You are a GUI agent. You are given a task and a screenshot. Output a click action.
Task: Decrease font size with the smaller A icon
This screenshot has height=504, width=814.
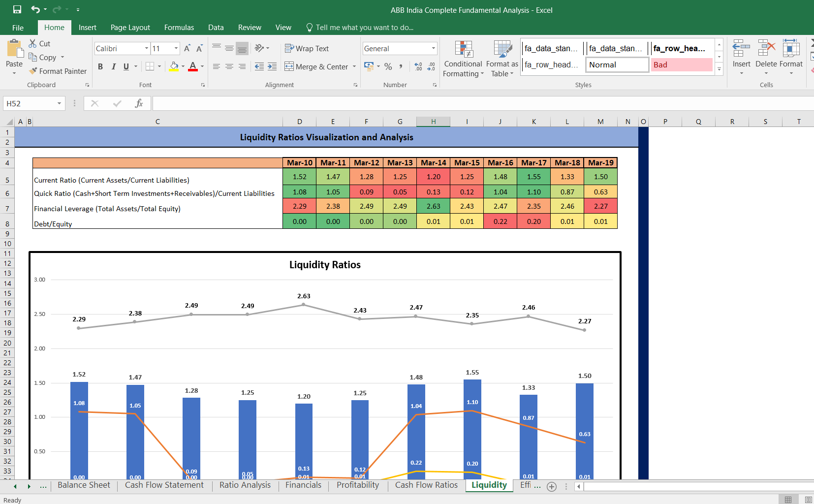click(199, 48)
